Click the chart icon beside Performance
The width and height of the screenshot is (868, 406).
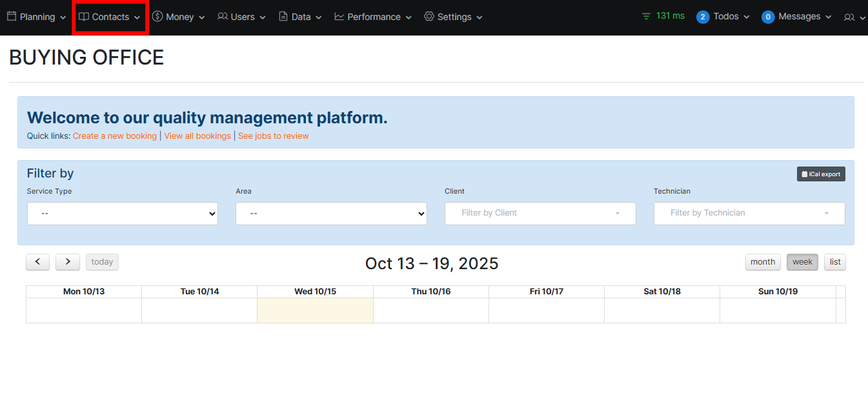339,17
